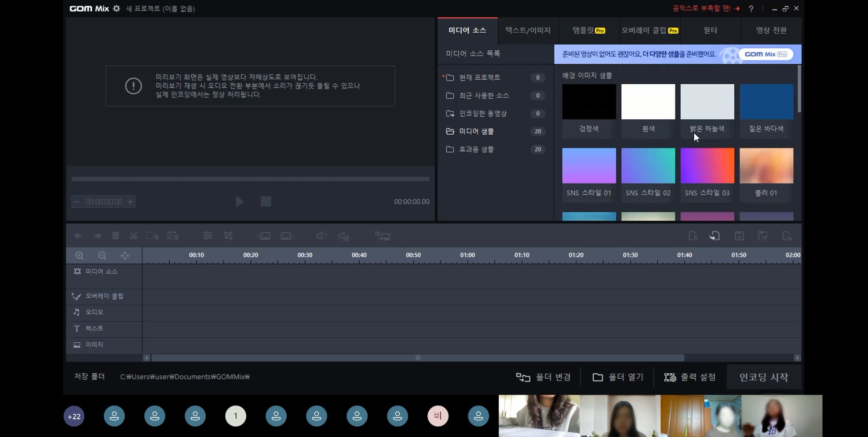Image resolution: width=868 pixels, height=437 pixels.
Task: Choose the 검정색 background swatch
Action: click(x=589, y=102)
